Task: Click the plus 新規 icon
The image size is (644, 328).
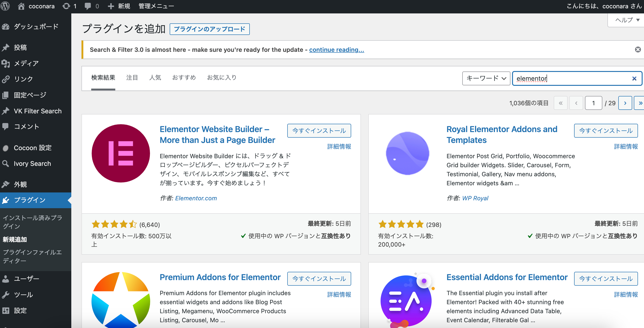Action: 111,6
